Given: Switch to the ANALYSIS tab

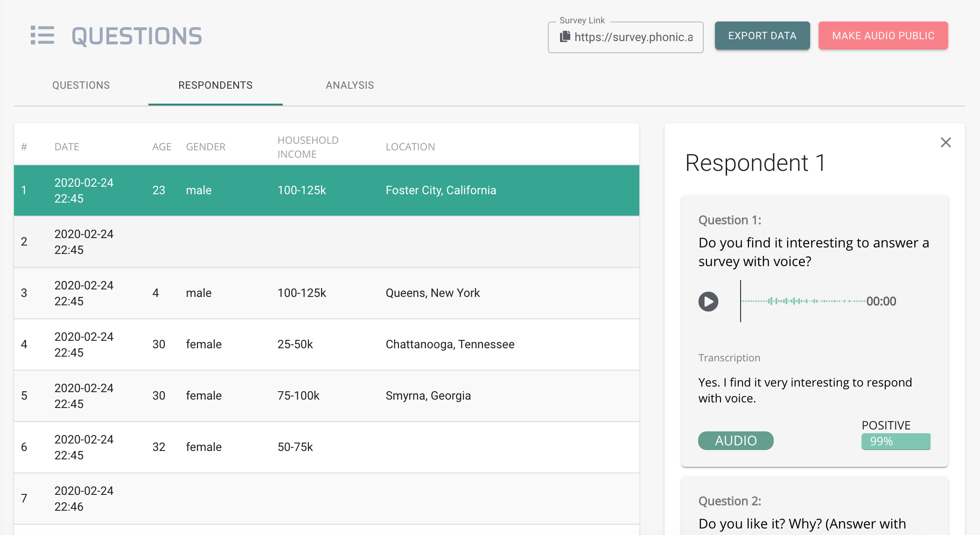Looking at the screenshot, I should pyautogui.click(x=350, y=85).
